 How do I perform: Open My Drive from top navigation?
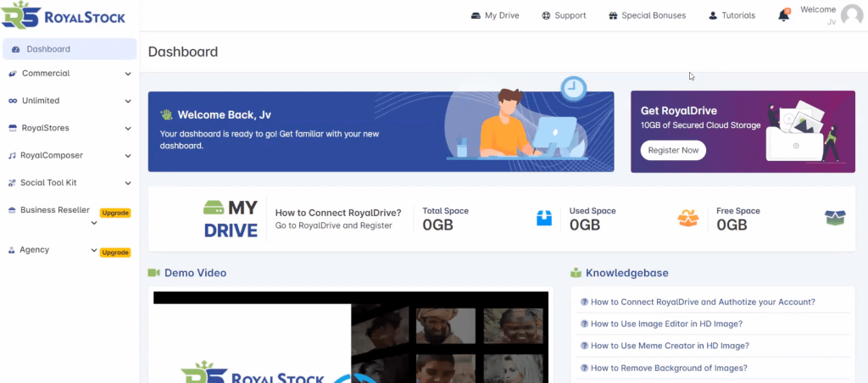[494, 15]
